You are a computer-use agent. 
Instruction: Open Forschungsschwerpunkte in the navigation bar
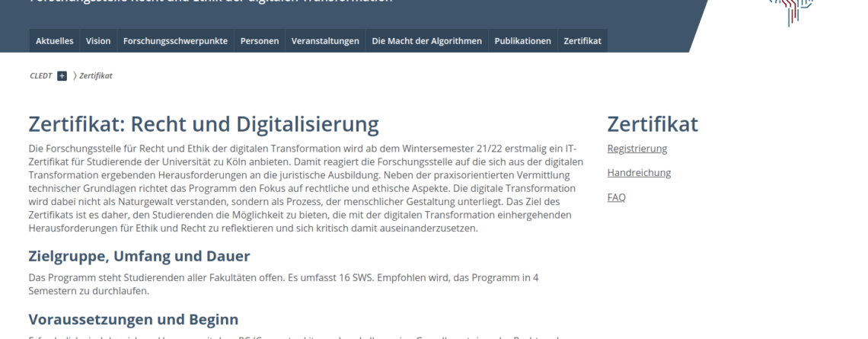point(175,41)
